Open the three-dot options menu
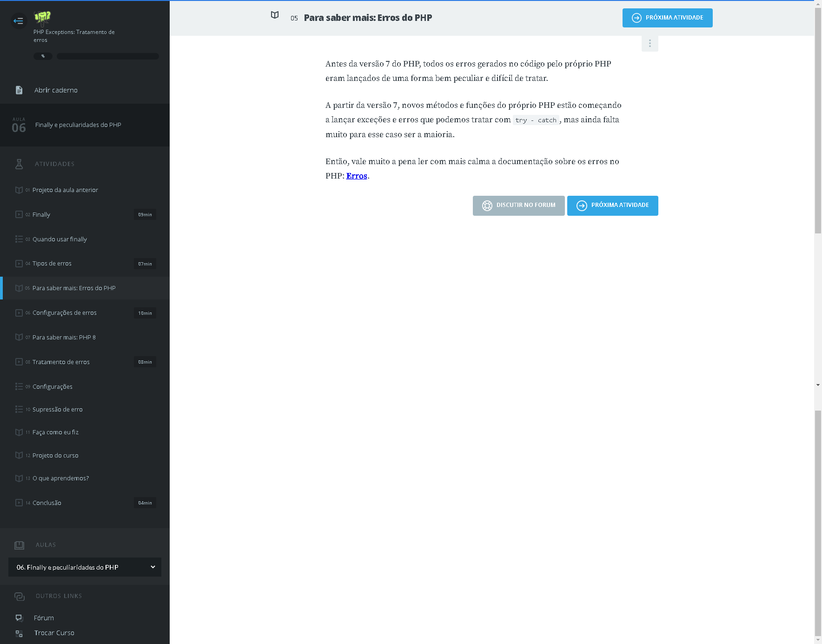 tap(650, 44)
